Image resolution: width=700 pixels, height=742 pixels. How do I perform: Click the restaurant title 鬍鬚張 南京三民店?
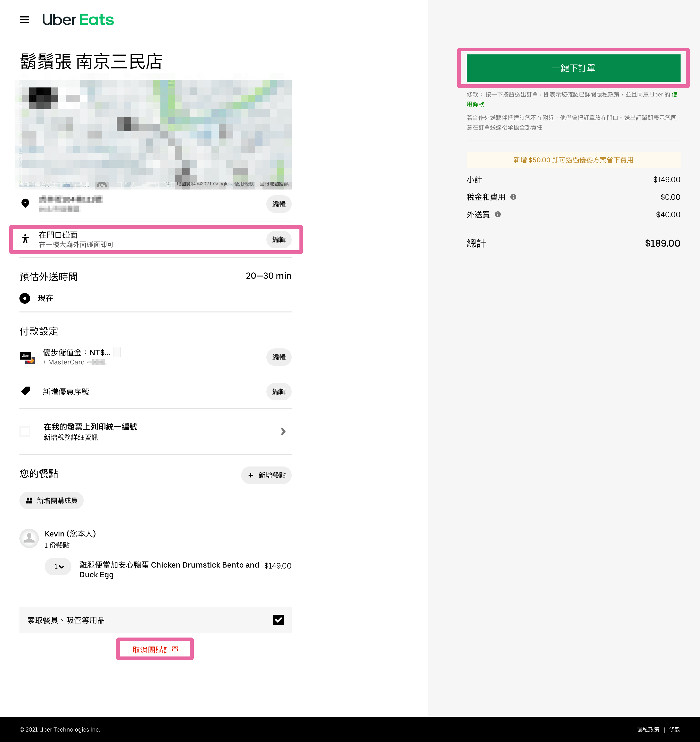91,61
